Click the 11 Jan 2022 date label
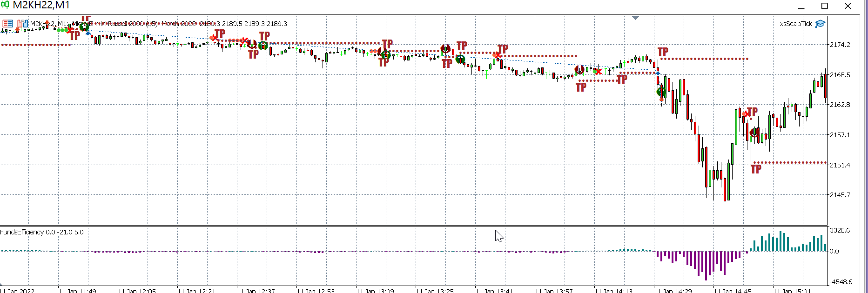868x293 pixels. coord(17,291)
